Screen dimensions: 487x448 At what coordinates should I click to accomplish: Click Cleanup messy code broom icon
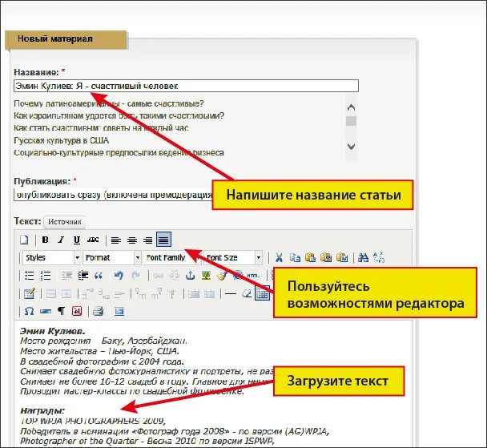pos(222,276)
